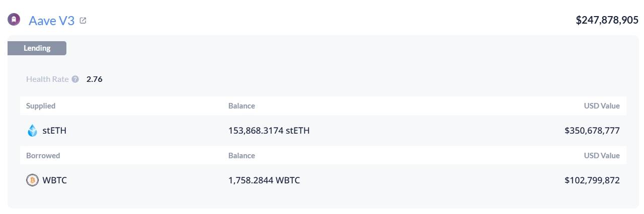Click Balance header in Borrowed section
This screenshot has width=644, height=214.
[x=242, y=156]
